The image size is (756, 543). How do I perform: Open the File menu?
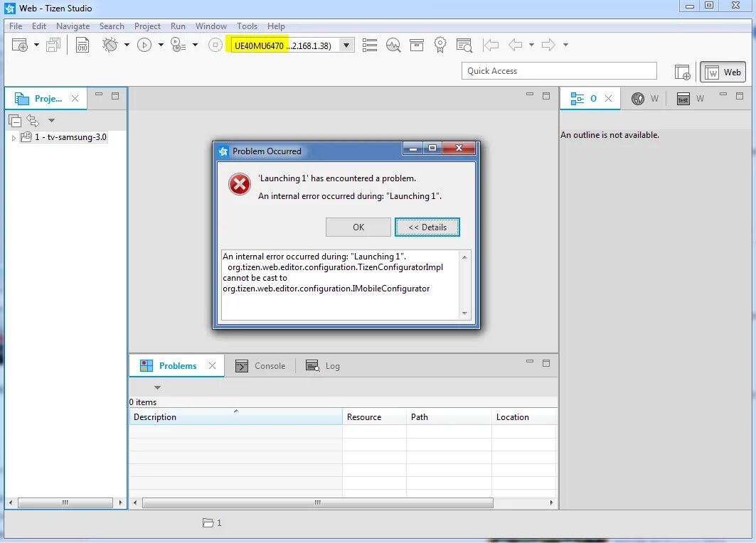pos(16,26)
